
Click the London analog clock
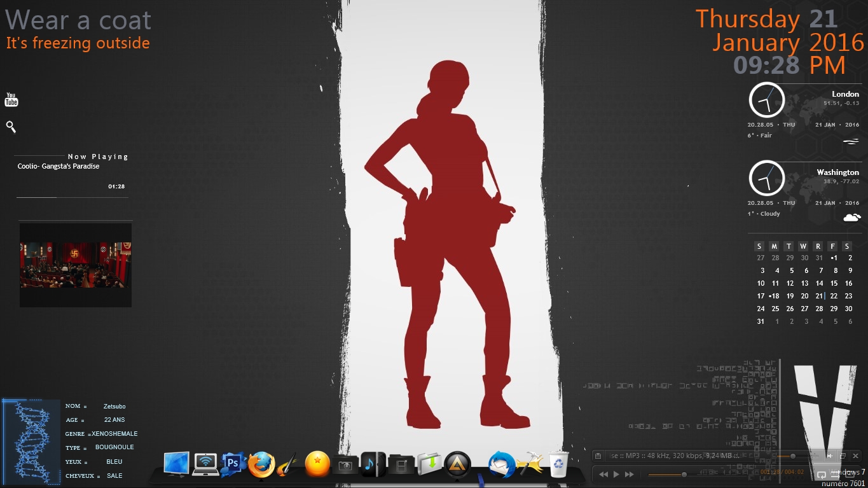tap(766, 100)
